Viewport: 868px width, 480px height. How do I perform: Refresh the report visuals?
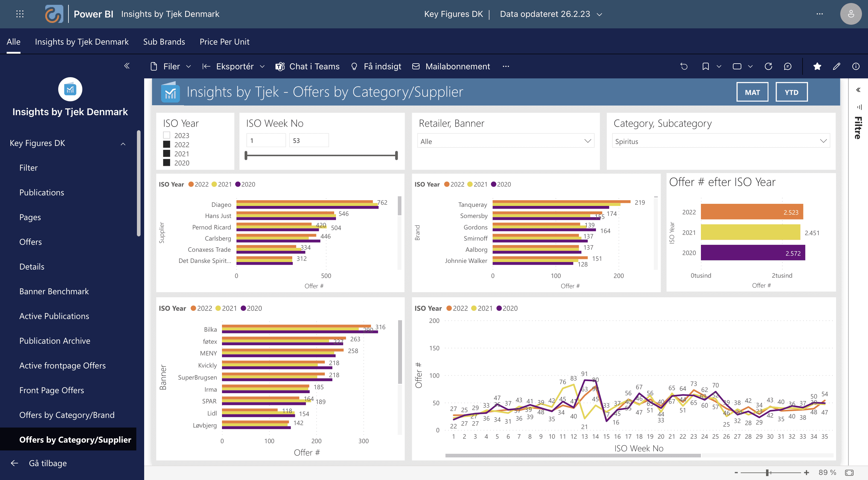click(768, 66)
